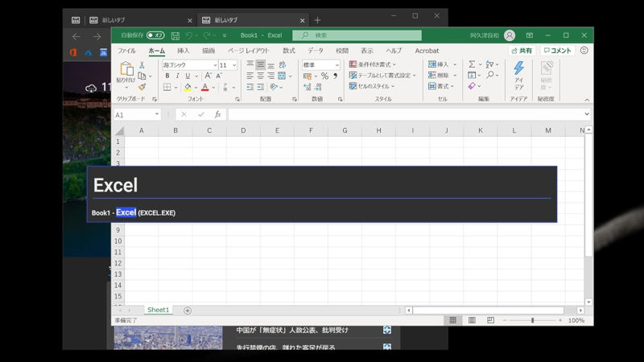This screenshot has width=644, height=362.
Task: Align text right in alignment group
Action: pos(270,76)
